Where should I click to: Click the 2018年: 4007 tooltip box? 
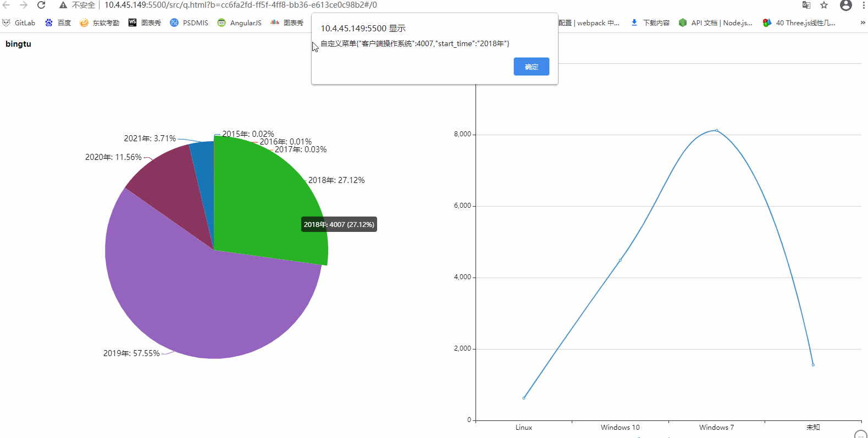(x=339, y=224)
